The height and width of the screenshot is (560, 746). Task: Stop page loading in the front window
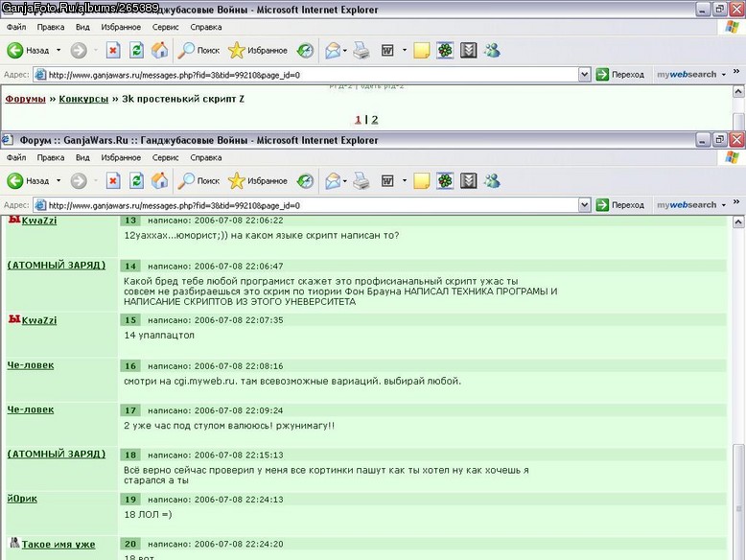[113, 181]
